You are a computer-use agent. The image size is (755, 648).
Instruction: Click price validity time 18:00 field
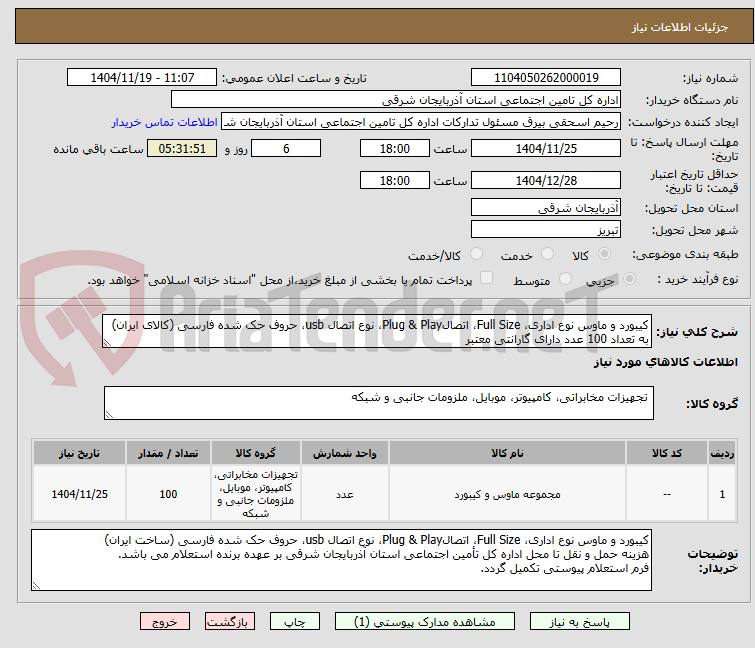coord(395,180)
